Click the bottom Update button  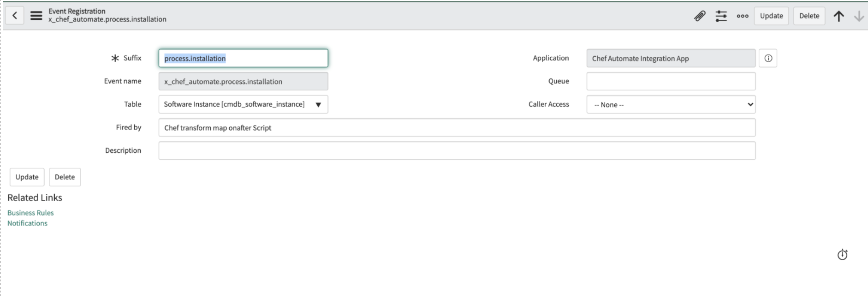(x=27, y=177)
